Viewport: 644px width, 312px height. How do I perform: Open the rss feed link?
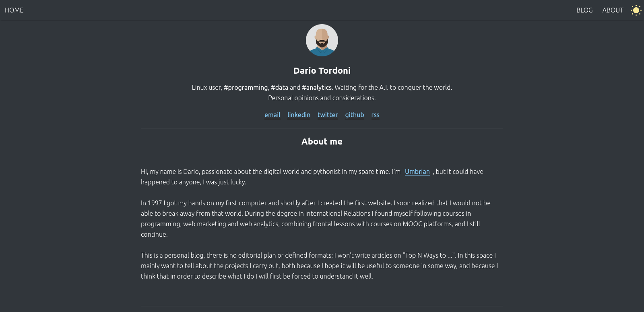(x=375, y=115)
